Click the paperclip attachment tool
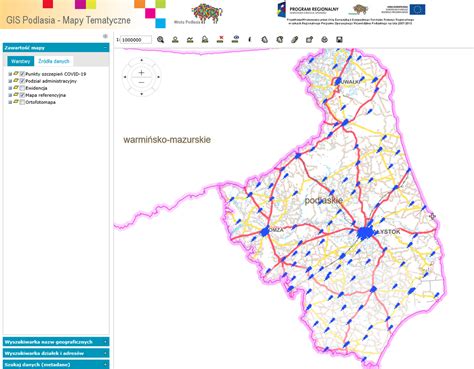 click(294, 40)
